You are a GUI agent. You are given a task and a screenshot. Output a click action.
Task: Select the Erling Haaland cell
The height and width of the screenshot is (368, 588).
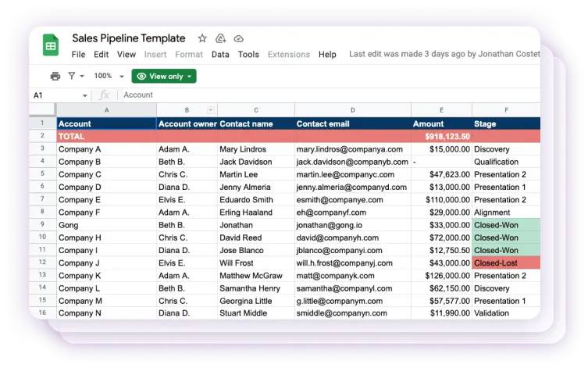click(x=256, y=213)
